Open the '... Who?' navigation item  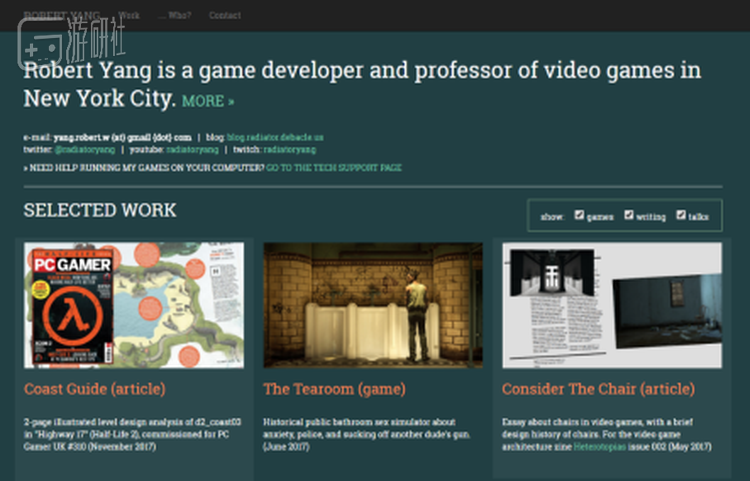pos(174,15)
